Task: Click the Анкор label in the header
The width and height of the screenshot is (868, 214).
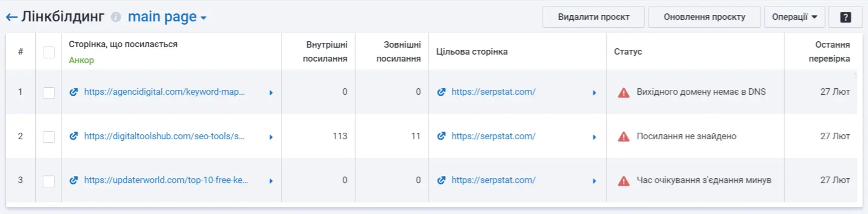Action: click(81, 60)
